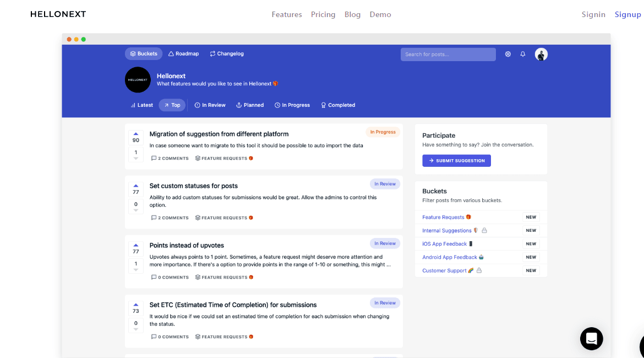Upvote the Migration of suggestion post
The width and height of the screenshot is (644, 358).
click(136, 134)
